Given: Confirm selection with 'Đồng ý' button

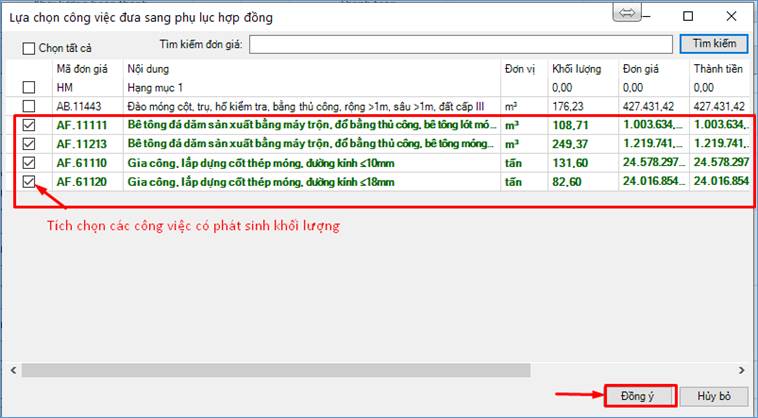Looking at the screenshot, I should [640, 395].
